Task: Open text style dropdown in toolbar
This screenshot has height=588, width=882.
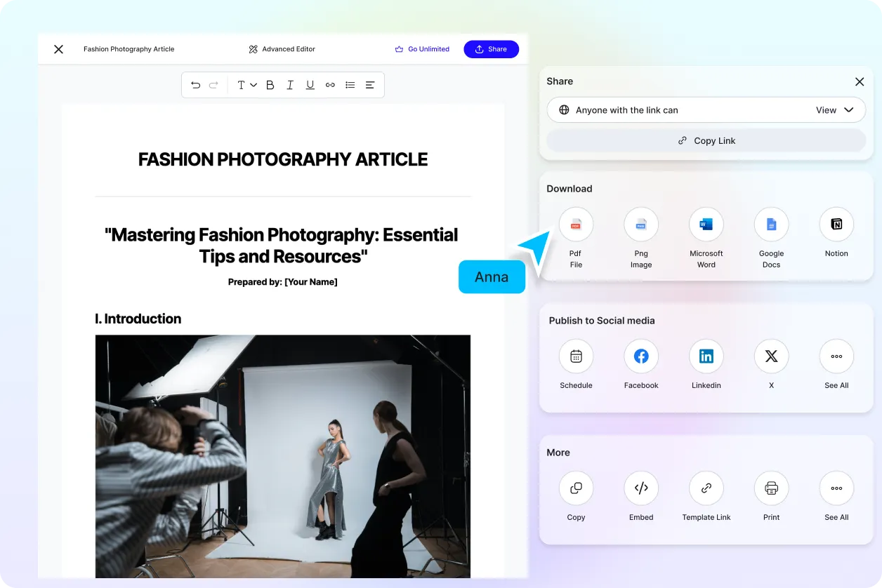Action: click(246, 85)
